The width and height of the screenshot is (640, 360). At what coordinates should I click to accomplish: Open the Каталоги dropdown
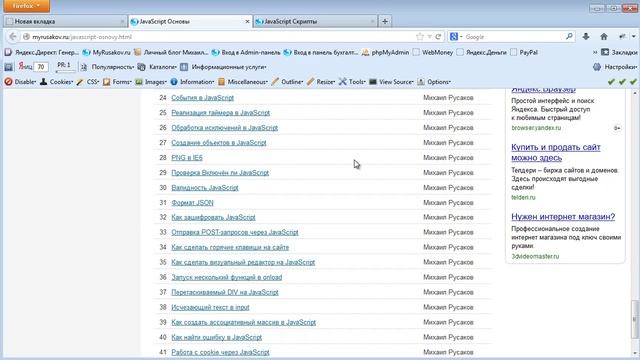tap(158, 67)
